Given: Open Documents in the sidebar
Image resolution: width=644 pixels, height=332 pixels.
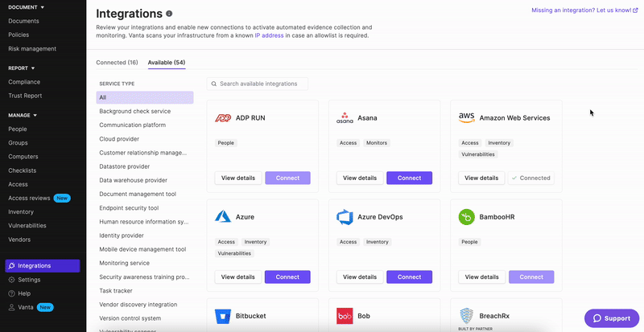Looking at the screenshot, I should (x=24, y=21).
